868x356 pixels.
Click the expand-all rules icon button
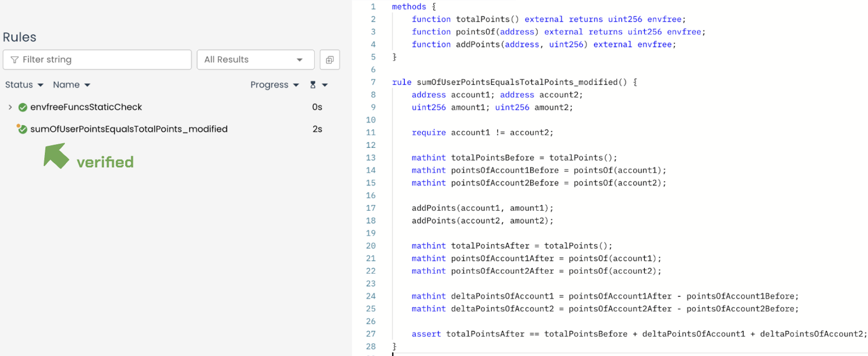click(x=329, y=60)
